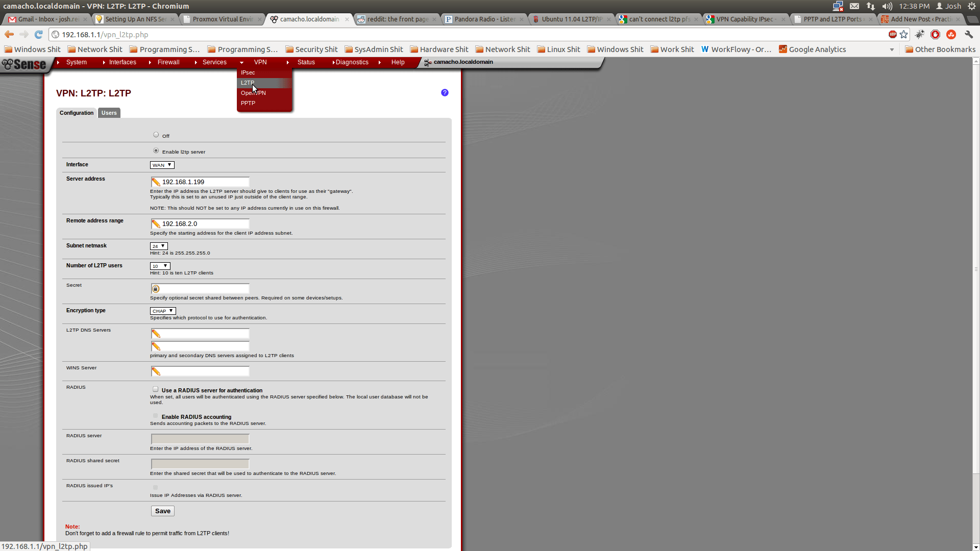
Task: Open the Subnet netmask dropdown
Action: tap(159, 246)
